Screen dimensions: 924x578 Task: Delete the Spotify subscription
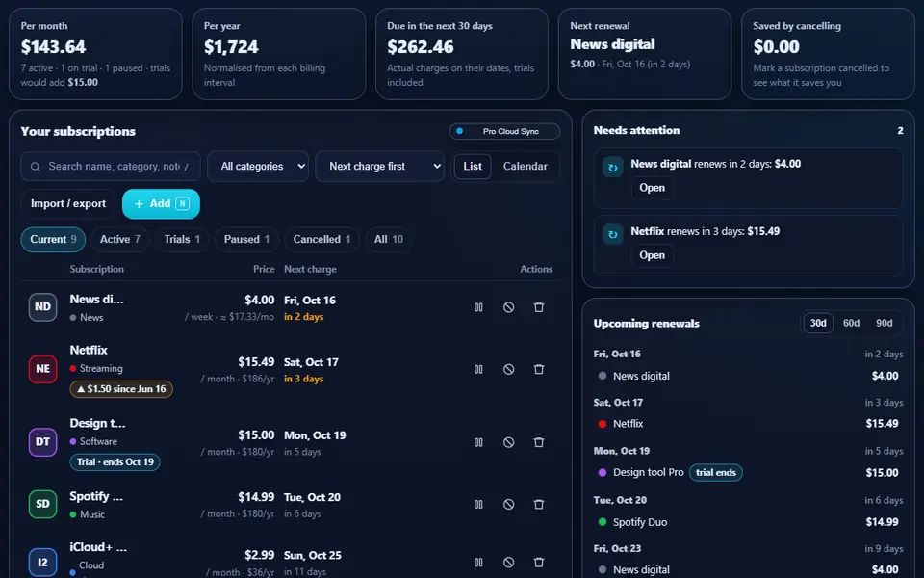coord(539,504)
